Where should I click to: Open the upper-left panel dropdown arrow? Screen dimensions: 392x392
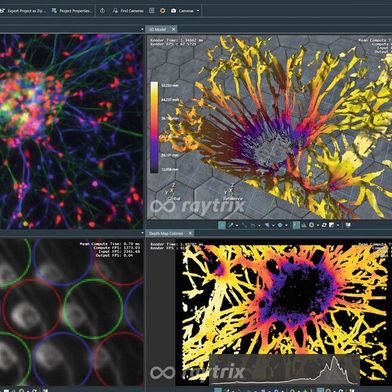tap(142, 29)
